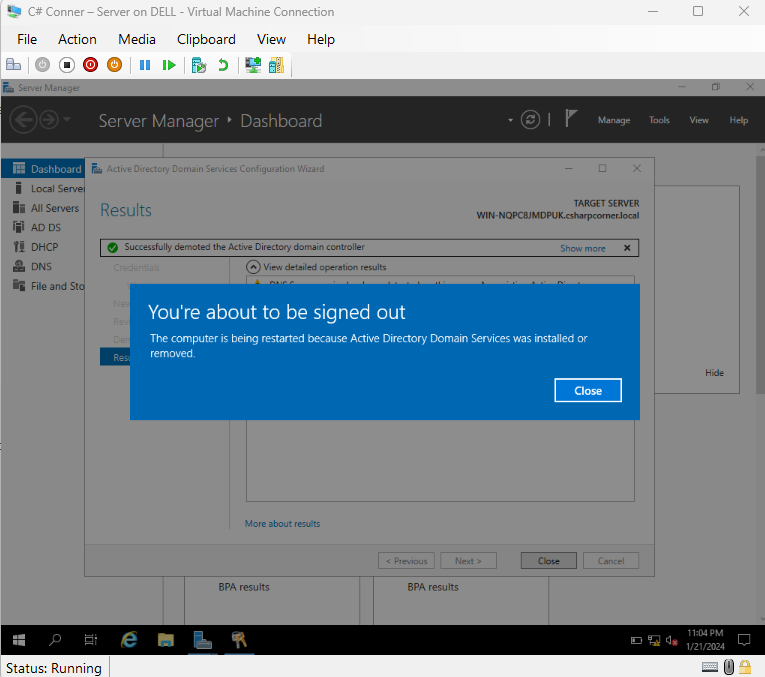Click the orange Save state icon
The height and width of the screenshot is (677, 765).
coord(114,65)
